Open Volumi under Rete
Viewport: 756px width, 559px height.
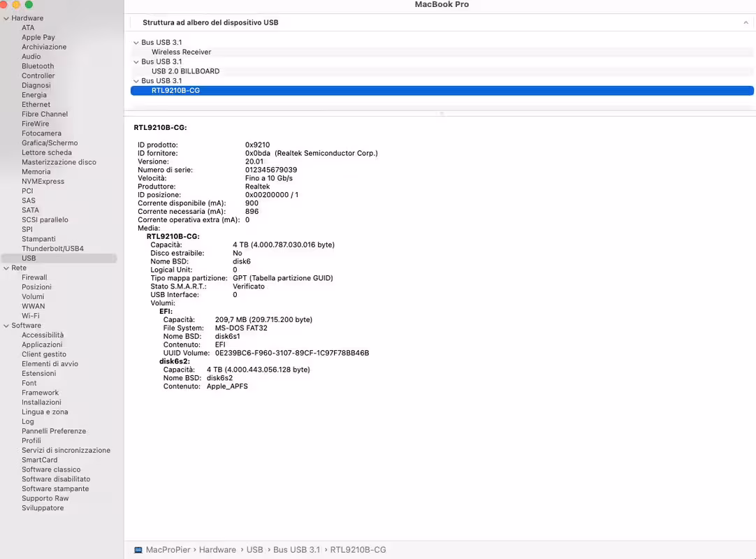[x=33, y=297]
